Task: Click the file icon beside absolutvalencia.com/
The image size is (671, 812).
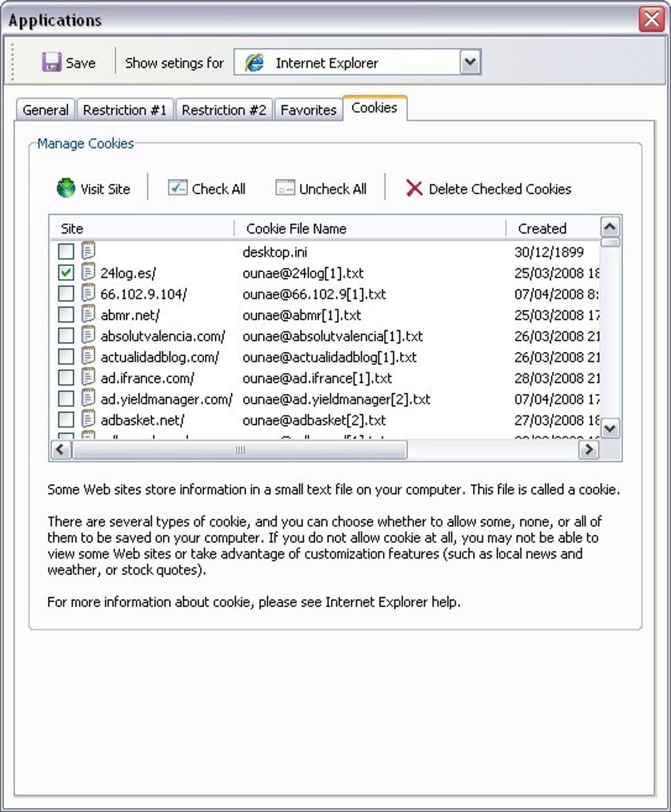Action: tap(89, 335)
